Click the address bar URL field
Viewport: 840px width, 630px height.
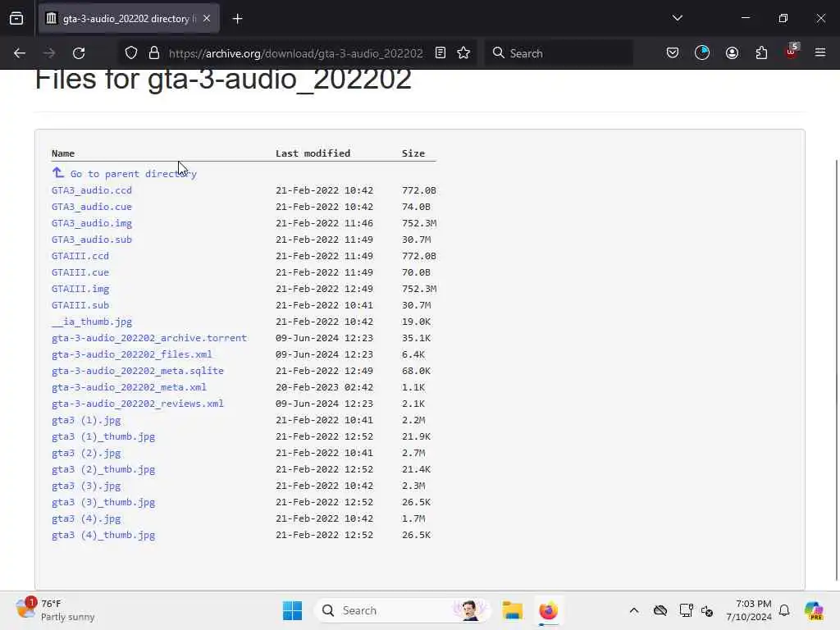295,53
